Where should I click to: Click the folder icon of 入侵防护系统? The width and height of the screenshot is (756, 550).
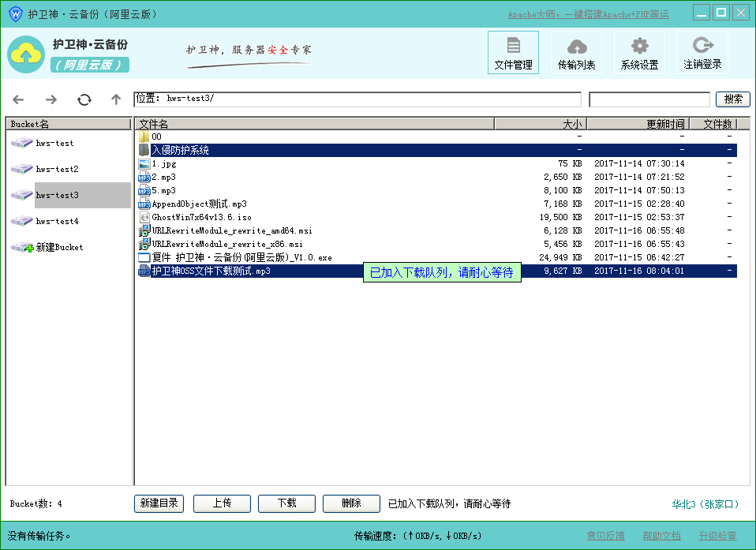click(x=144, y=151)
